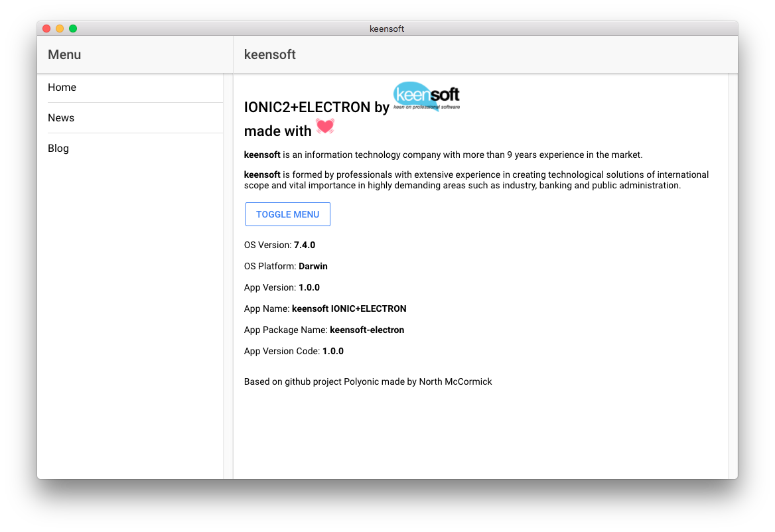Click the keensoft title in window titlebar
775x532 pixels.
(387, 29)
